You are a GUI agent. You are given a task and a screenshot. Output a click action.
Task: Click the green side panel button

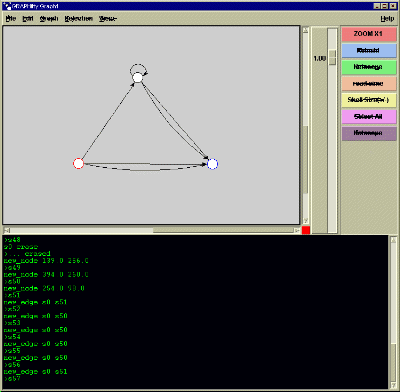[369, 67]
